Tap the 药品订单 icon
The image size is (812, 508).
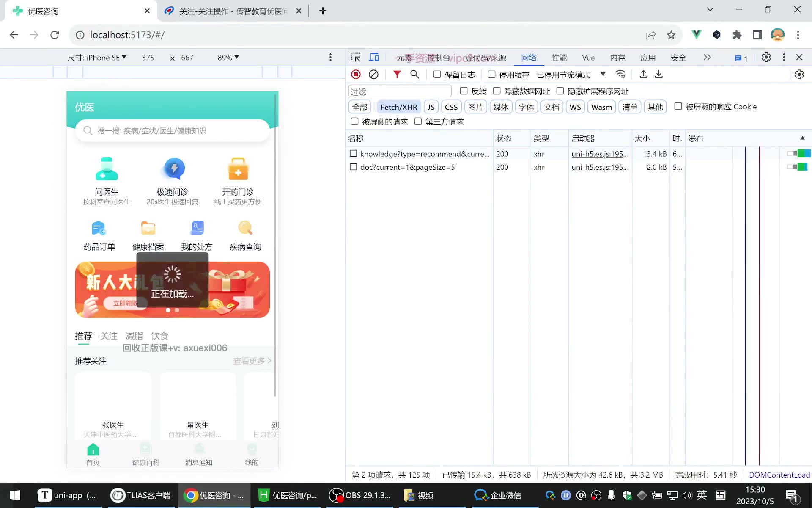99,228
